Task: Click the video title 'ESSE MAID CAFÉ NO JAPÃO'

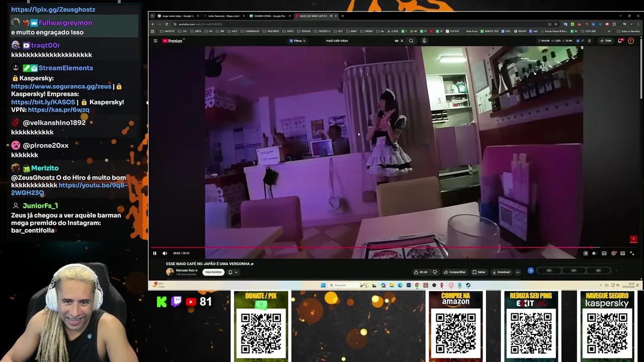Action: 210,263
